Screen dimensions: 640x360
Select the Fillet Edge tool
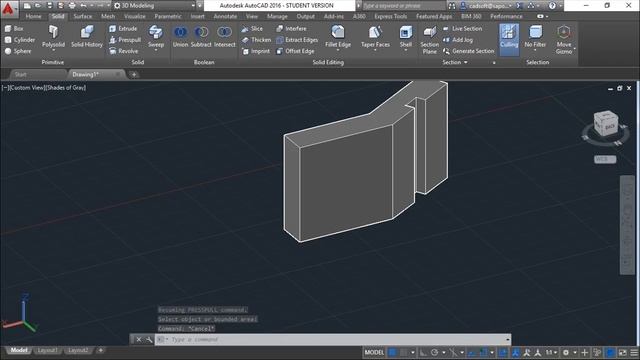[x=338, y=36]
